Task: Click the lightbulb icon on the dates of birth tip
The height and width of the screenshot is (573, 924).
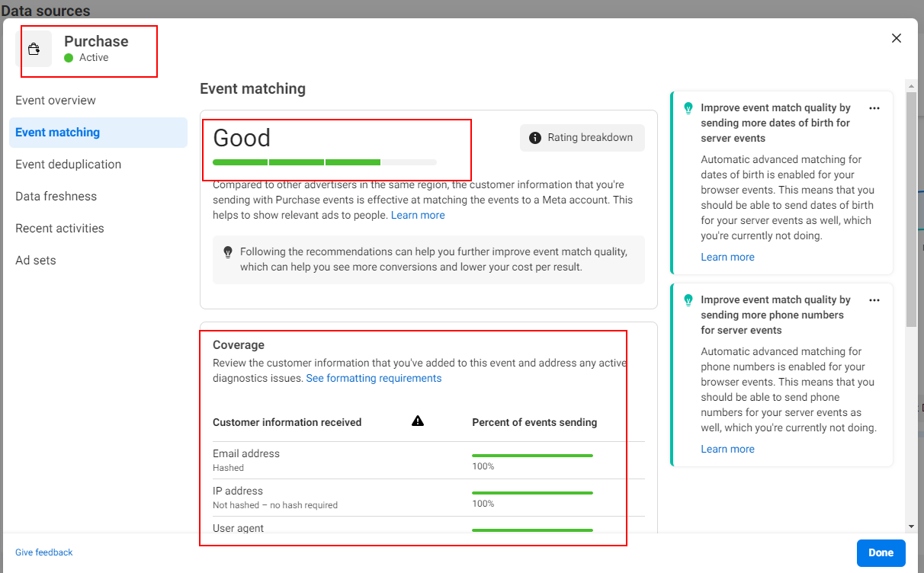Action: 688,108
